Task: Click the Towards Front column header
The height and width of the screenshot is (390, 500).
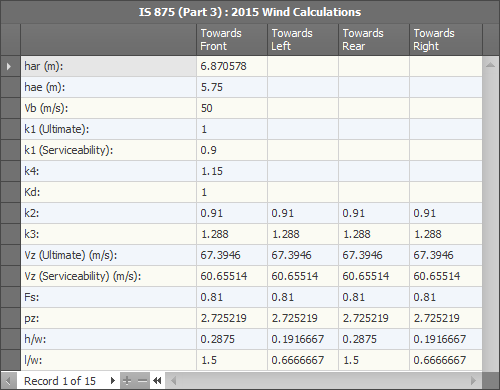Action: [232, 39]
